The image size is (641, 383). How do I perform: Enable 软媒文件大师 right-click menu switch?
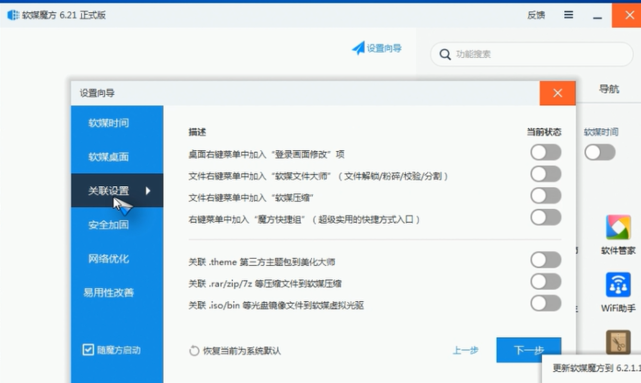click(546, 174)
